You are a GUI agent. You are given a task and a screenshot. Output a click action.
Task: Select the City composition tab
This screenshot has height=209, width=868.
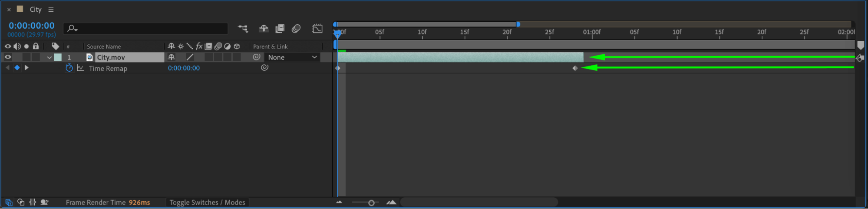(36, 9)
